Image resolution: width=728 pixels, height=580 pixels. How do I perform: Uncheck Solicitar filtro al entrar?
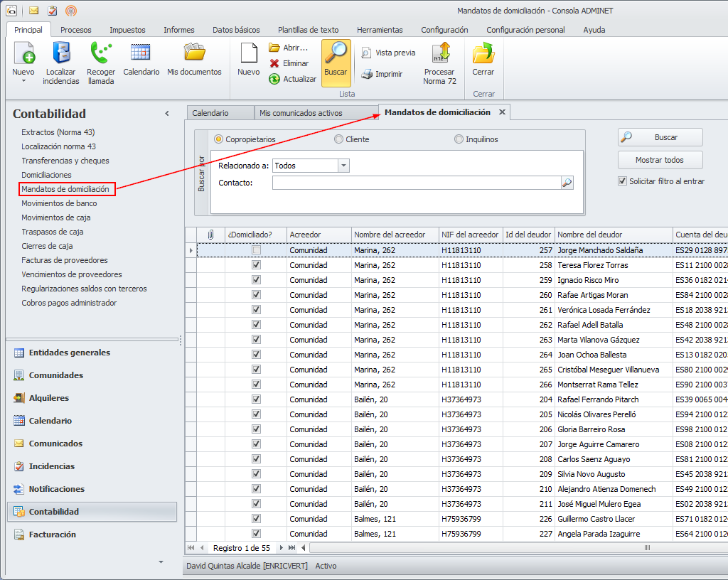623,181
